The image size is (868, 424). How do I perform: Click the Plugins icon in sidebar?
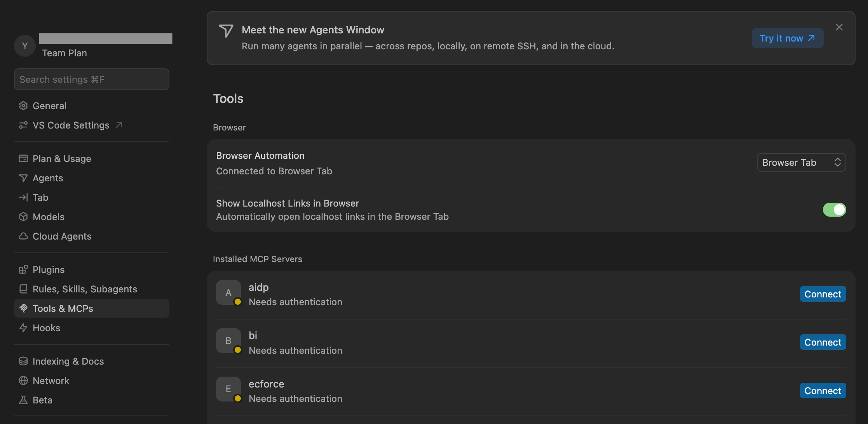(x=23, y=269)
